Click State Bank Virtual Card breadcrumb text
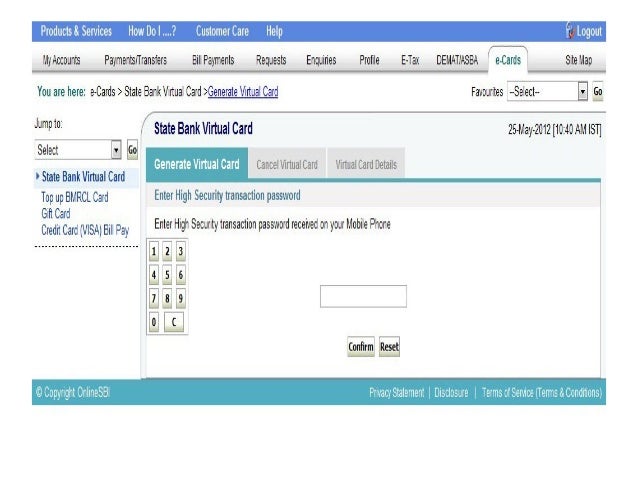The height and width of the screenshot is (479, 638). click(163, 92)
